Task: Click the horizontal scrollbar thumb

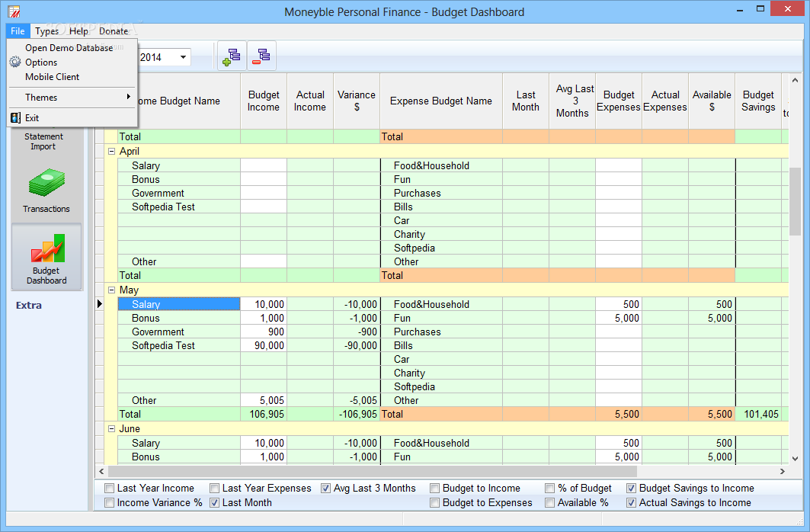Action: 373,471
